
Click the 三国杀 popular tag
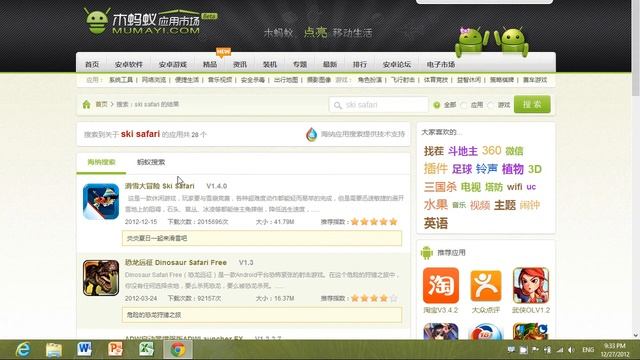(440, 187)
